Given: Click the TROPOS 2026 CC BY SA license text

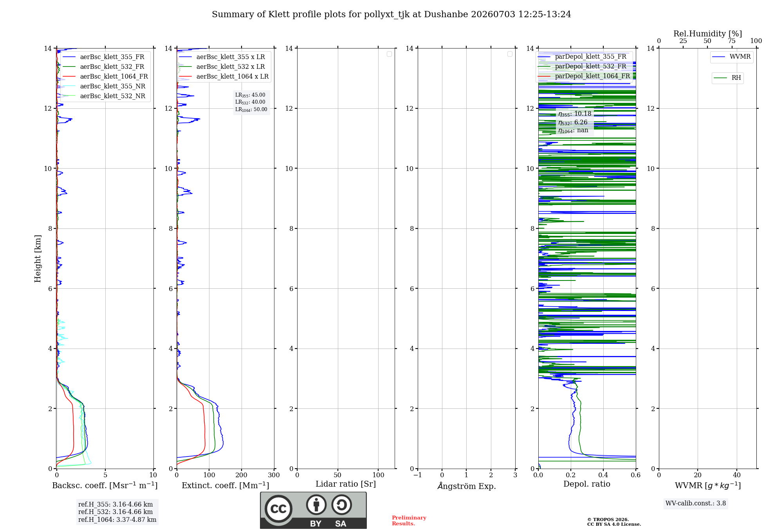Looking at the screenshot, I should point(614,522).
